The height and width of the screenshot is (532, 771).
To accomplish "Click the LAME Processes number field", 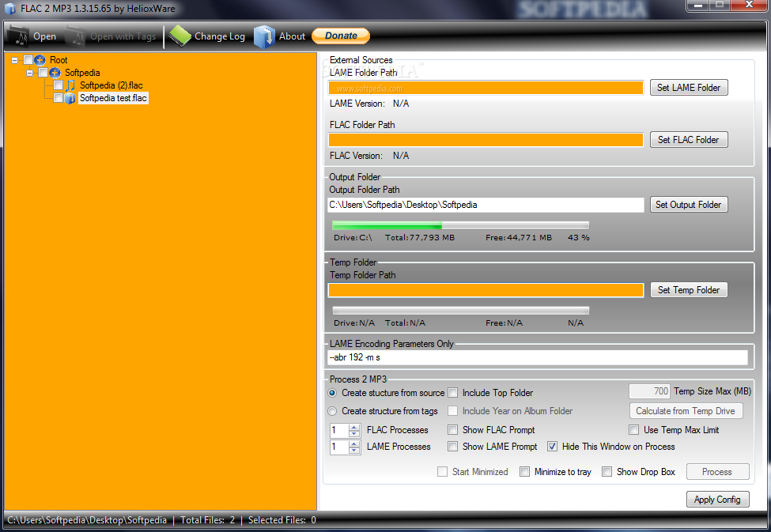I will [x=339, y=447].
